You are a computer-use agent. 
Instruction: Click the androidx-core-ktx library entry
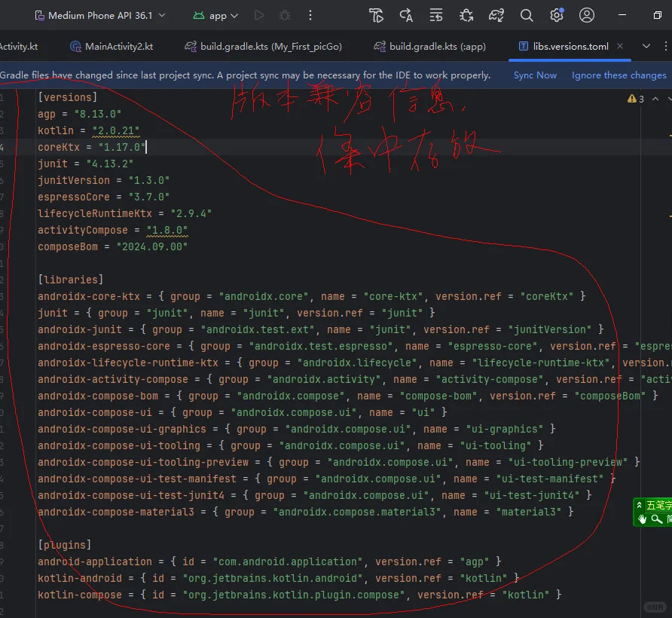click(x=312, y=296)
